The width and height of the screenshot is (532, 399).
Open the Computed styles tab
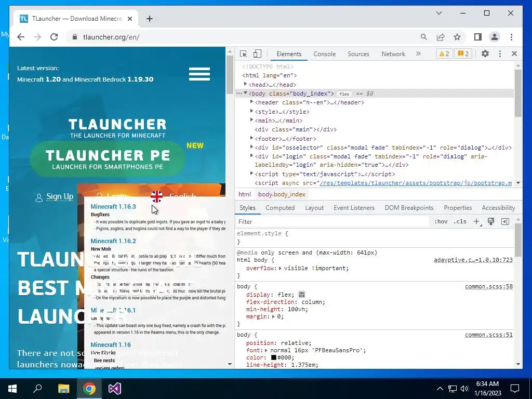pos(280,208)
